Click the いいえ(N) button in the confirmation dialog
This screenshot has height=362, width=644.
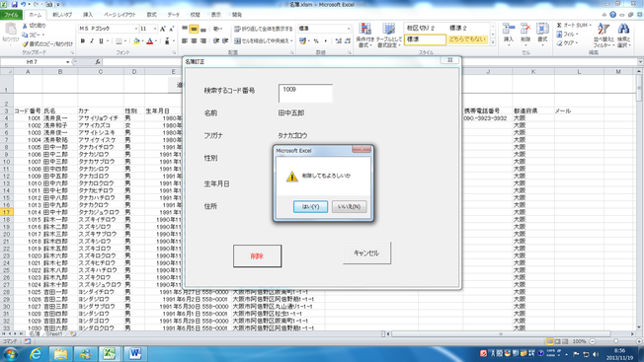[x=349, y=206]
